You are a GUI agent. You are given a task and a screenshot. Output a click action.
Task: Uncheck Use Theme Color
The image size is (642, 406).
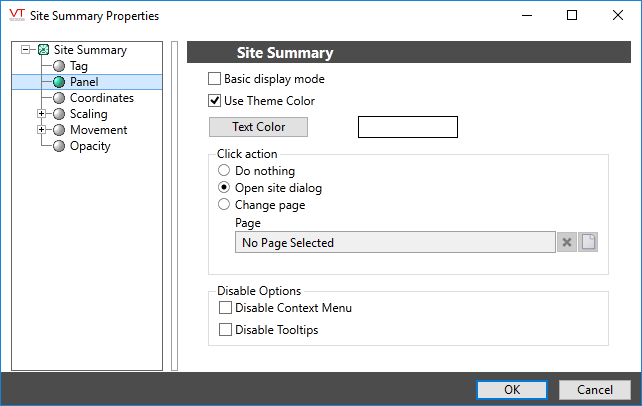click(x=214, y=101)
